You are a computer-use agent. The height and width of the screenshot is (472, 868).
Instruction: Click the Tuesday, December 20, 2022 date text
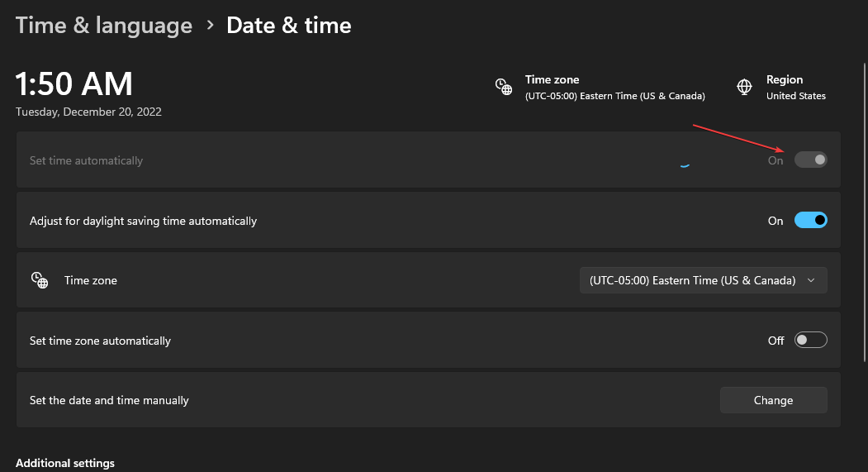(88, 112)
